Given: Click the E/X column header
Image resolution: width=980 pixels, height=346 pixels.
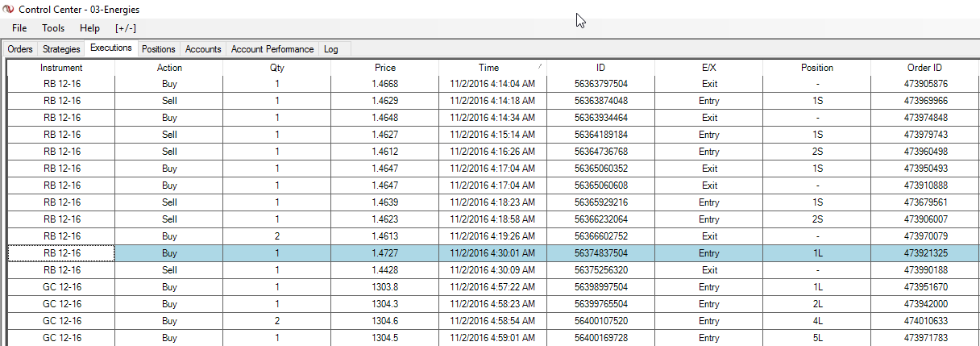Looking at the screenshot, I should [709, 68].
